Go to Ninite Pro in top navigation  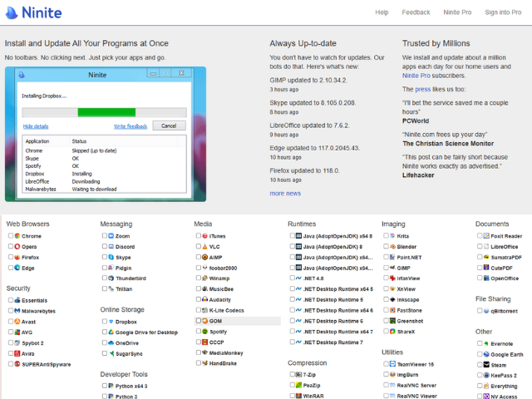pyautogui.click(x=457, y=12)
